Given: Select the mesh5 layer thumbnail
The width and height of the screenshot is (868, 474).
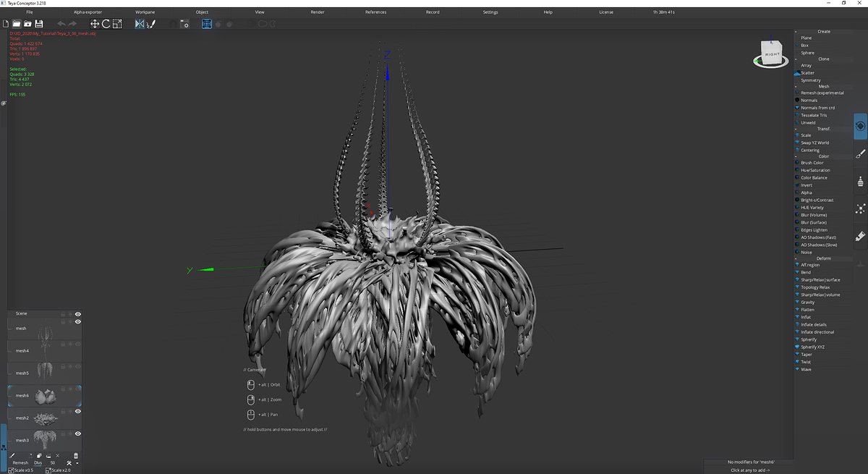Looking at the screenshot, I should (44, 373).
